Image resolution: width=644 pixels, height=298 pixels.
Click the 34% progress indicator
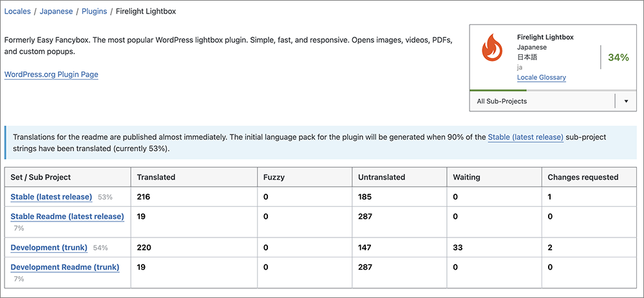618,57
